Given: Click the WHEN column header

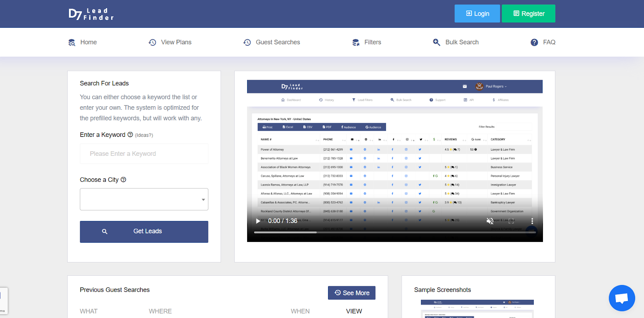Looking at the screenshot, I should click(300, 311).
